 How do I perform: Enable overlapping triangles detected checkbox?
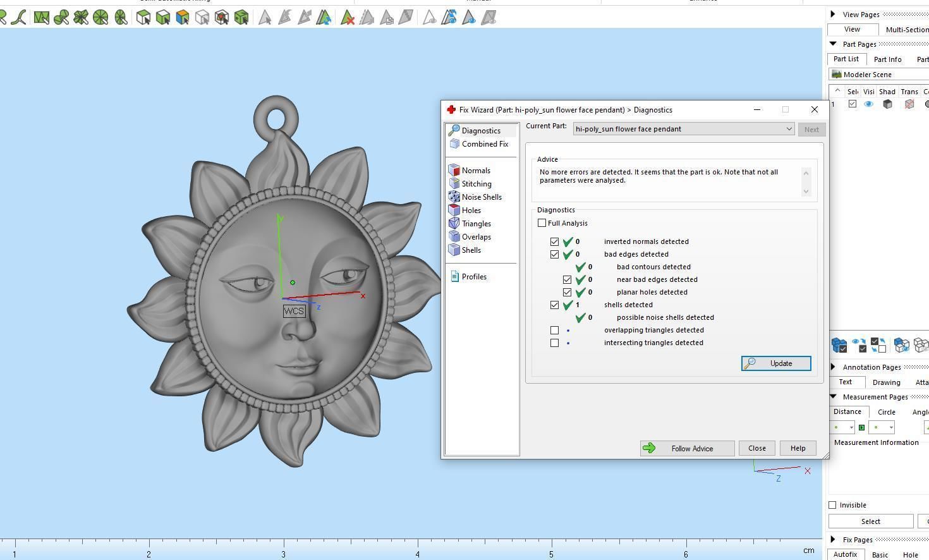point(555,331)
